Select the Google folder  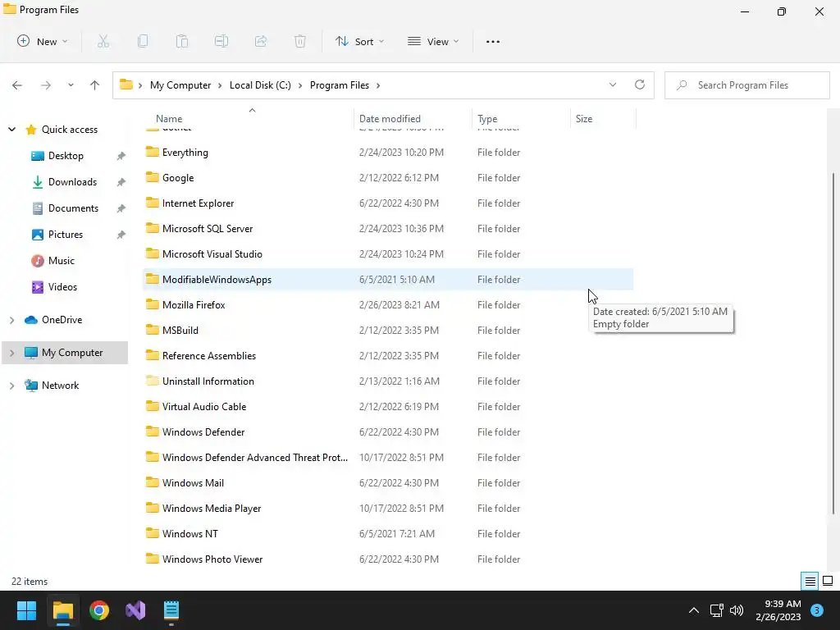[x=388, y=178]
